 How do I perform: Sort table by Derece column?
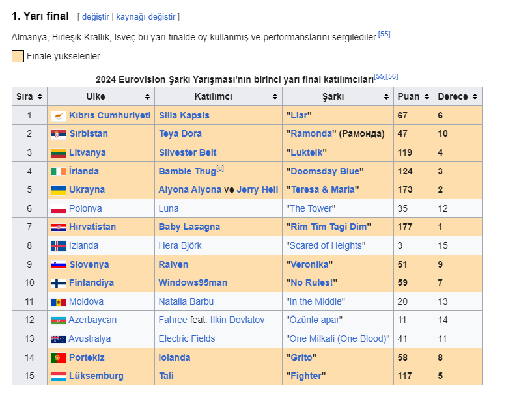coord(458,96)
